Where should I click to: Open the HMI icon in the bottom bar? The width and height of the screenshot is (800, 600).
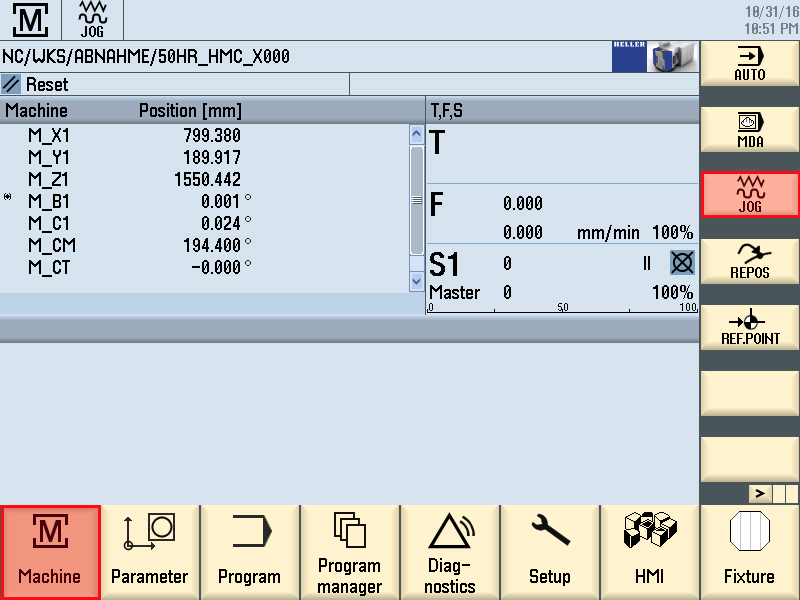tap(650, 550)
